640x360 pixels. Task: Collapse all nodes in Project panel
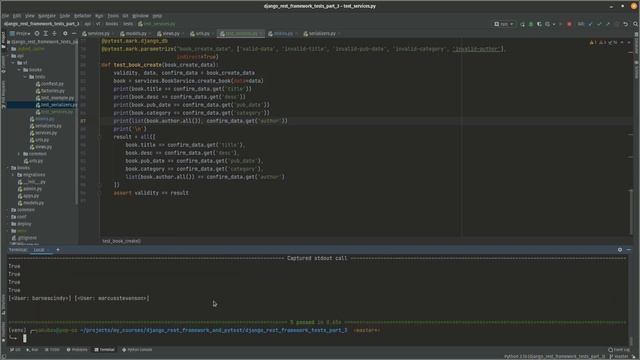pos(54,33)
